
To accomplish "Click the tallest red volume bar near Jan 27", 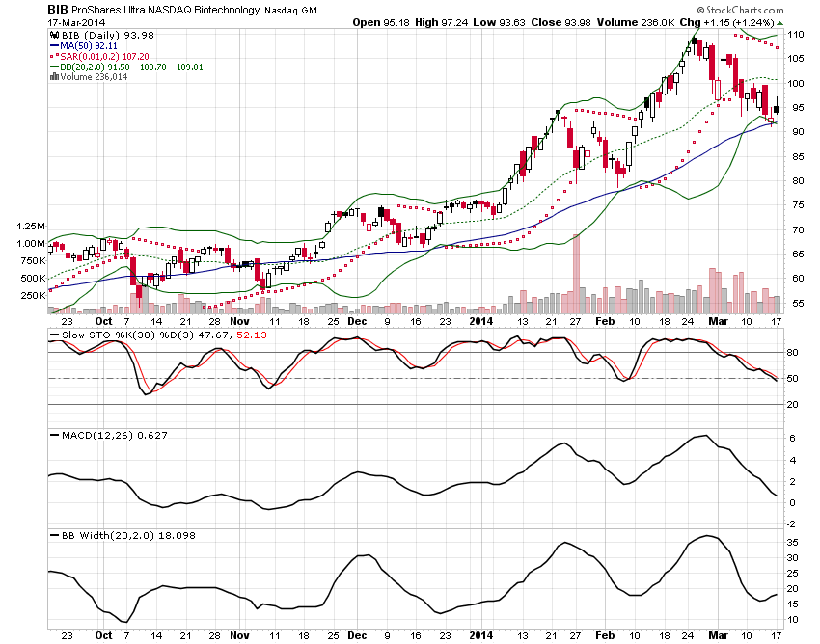I will (576, 274).
